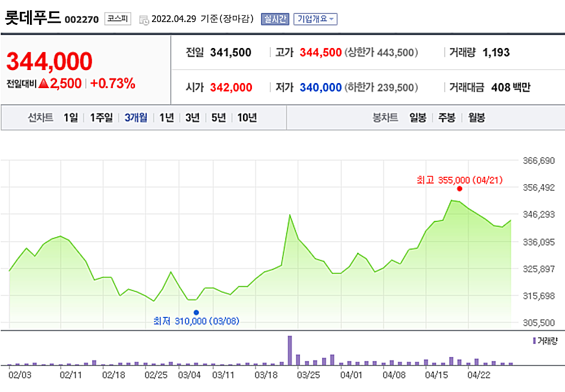
Task: Click the red 최고 355,000 marker dot
Action: click(x=459, y=189)
